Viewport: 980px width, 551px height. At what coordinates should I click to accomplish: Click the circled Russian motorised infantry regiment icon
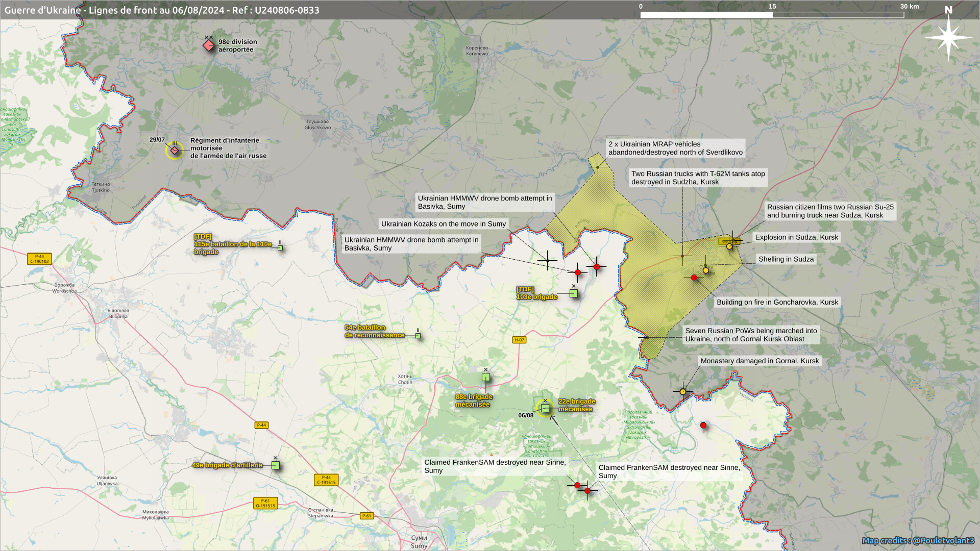coord(175,151)
